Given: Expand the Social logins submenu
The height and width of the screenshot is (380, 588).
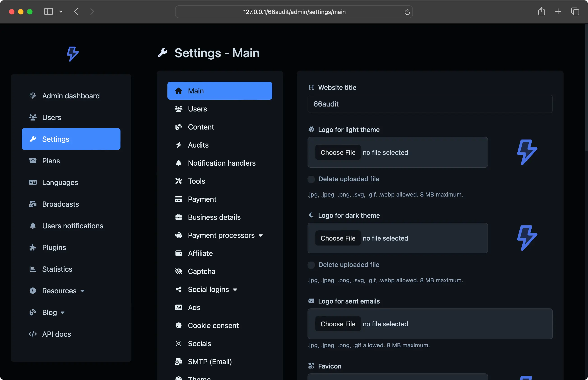Looking at the screenshot, I should tap(235, 290).
